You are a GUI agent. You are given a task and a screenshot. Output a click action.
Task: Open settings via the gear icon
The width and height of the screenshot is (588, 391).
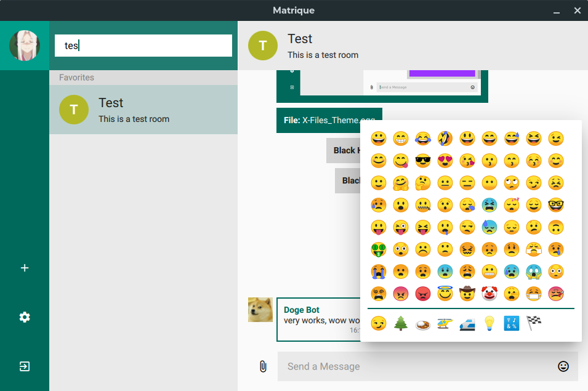click(25, 317)
